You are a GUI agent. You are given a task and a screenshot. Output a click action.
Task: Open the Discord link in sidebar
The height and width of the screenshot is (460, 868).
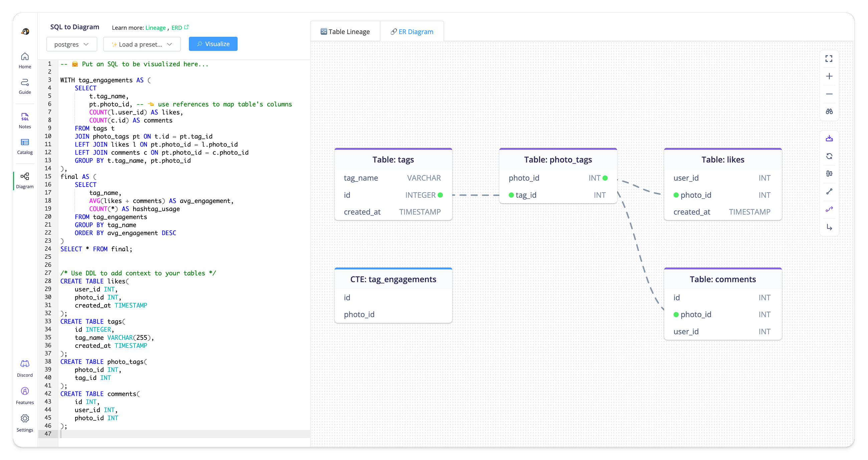[x=25, y=368]
